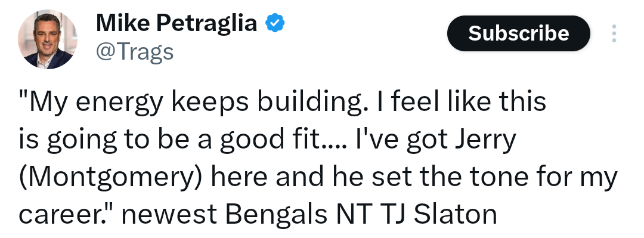The height and width of the screenshot is (238, 644).
Task: Click the display name Mike Petraglia
Action: (x=177, y=23)
